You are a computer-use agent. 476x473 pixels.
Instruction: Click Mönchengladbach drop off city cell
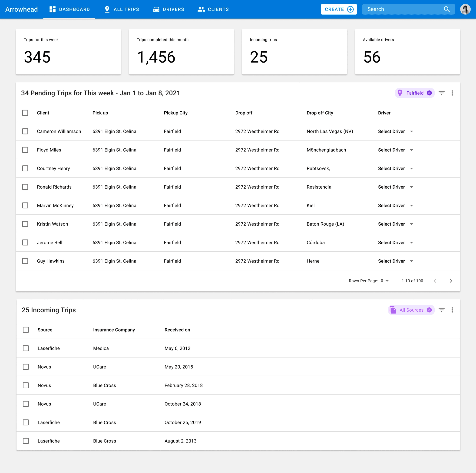[x=326, y=150]
